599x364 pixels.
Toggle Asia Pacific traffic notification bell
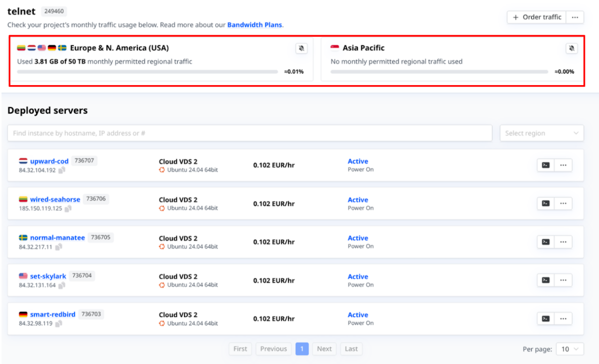click(572, 48)
